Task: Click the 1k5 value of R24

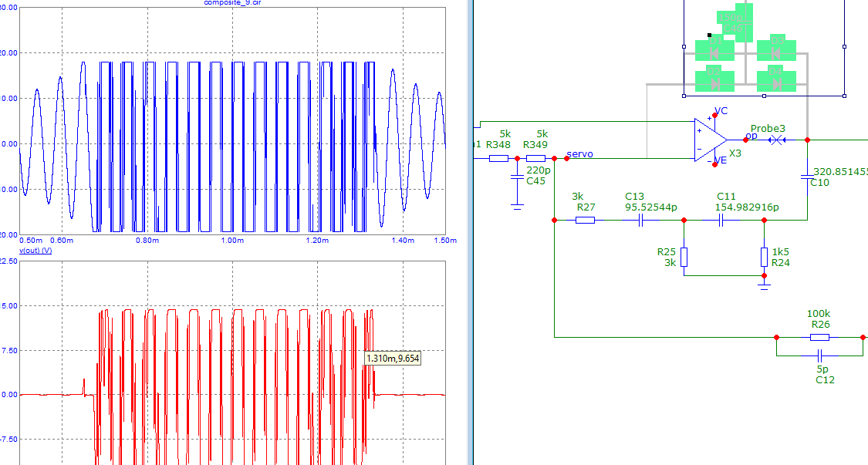Action: [x=780, y=251]
